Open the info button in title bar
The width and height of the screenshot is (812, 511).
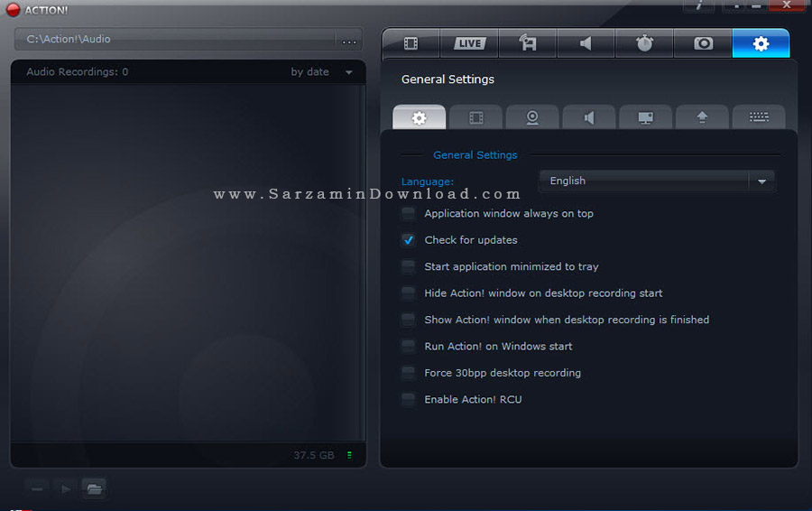tap(698, 5)
